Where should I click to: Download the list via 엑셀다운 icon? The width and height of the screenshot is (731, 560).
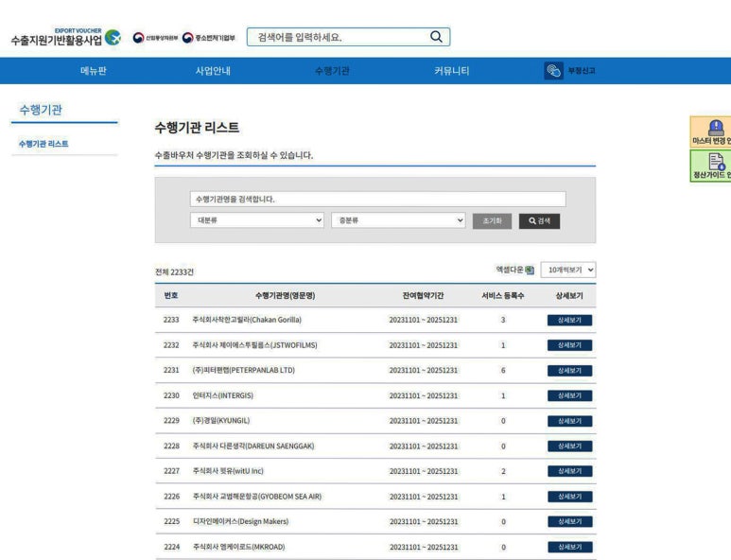[x=530, y=270]
